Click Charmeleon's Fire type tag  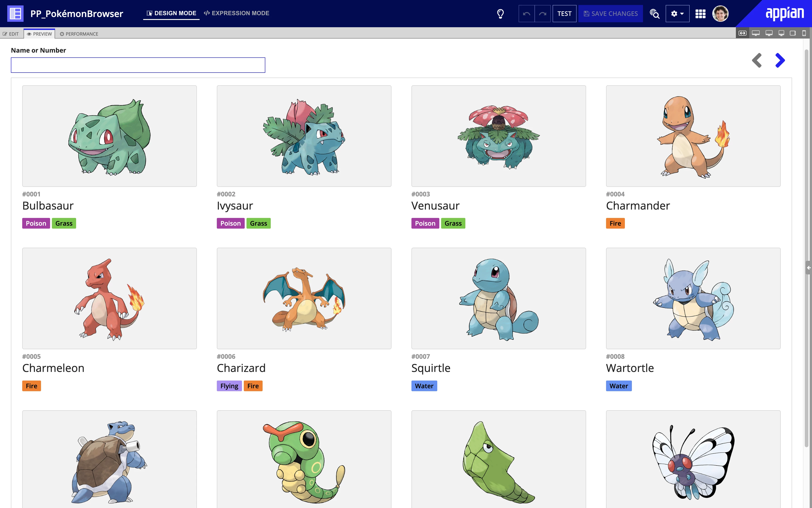(x=31, y=386)
